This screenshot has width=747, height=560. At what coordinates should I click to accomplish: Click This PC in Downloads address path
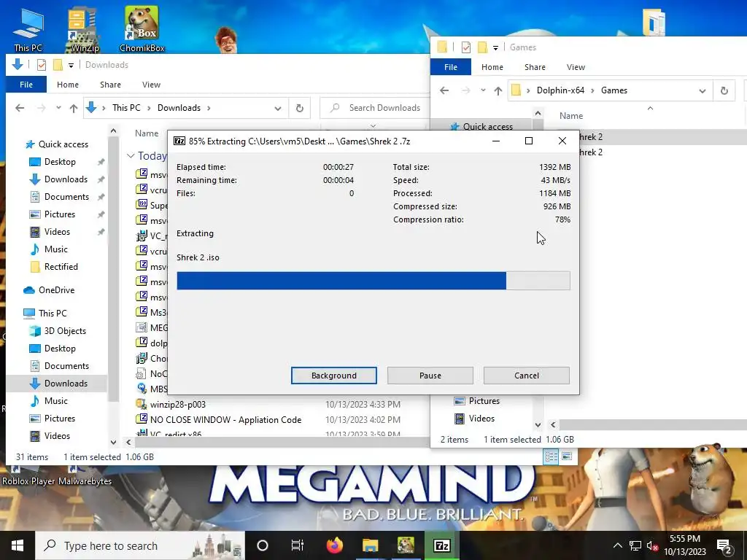pos(126,108)
